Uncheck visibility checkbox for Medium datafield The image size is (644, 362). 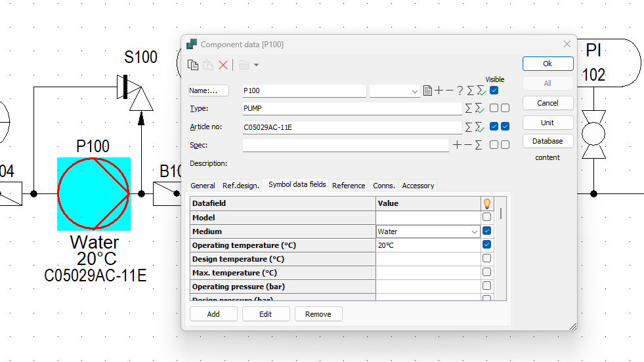click(486, 231)
